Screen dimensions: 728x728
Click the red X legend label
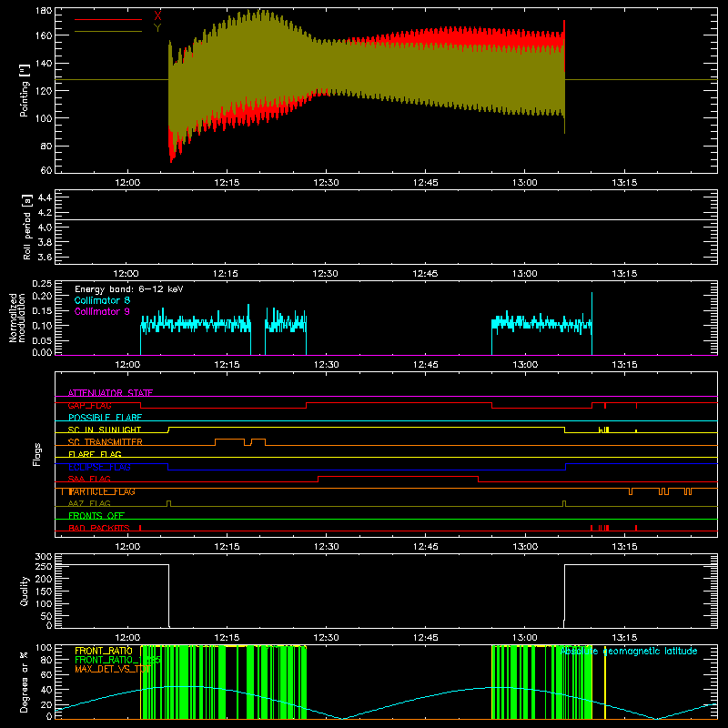point(157,15)
